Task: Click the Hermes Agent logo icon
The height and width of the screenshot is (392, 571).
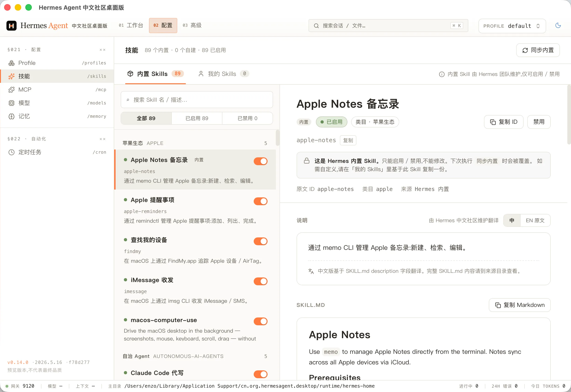Action: click(11, 26)
